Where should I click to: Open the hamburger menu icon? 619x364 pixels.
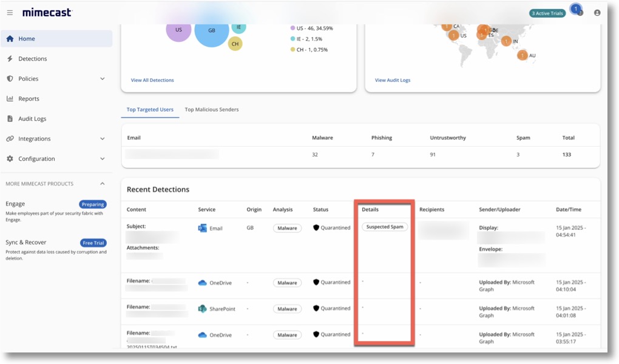click(10, 13)
